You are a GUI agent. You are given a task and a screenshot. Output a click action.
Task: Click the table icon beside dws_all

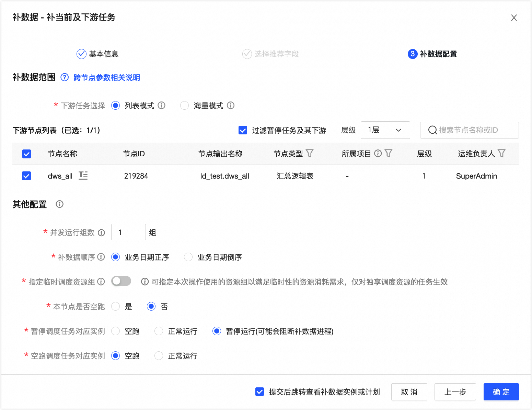point(83,176)
